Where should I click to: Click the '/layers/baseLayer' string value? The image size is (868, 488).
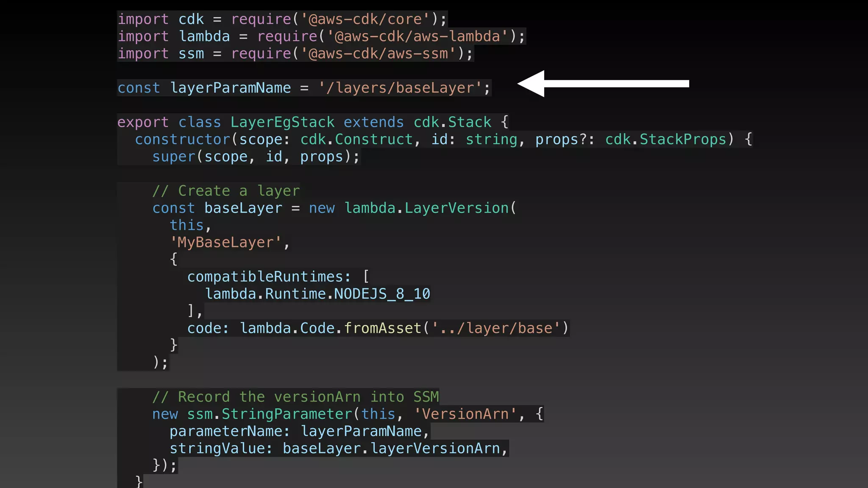click(401, 88)
